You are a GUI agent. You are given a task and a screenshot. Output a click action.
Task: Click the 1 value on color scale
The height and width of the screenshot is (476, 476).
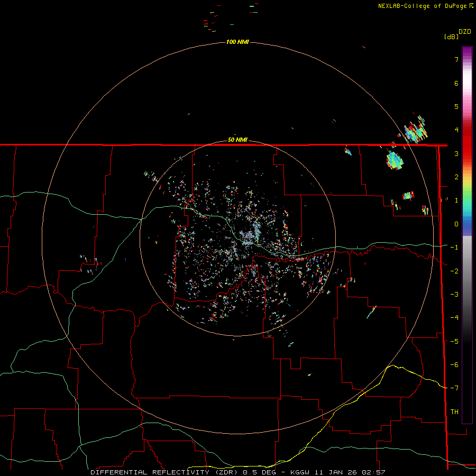pyautogui.click(x=456, y=200)
